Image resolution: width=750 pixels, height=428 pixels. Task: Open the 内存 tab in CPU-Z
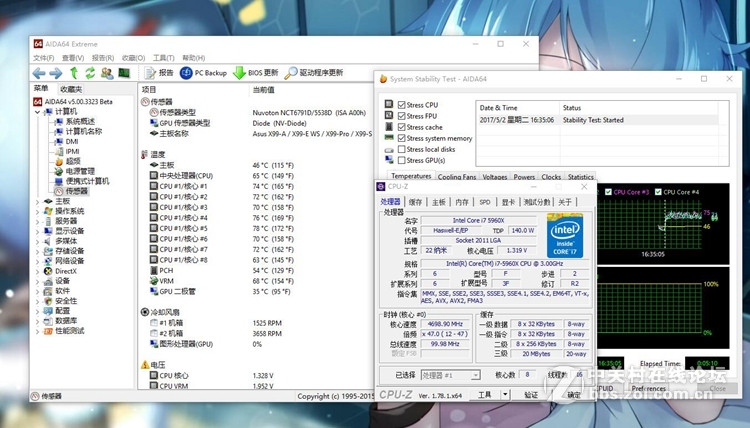[462, 202]
